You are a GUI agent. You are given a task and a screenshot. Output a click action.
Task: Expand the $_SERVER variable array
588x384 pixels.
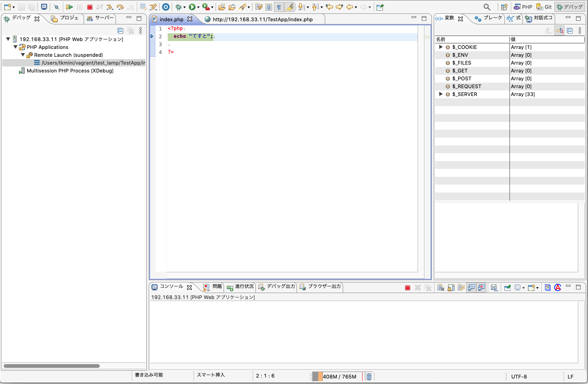pos(441,94)
